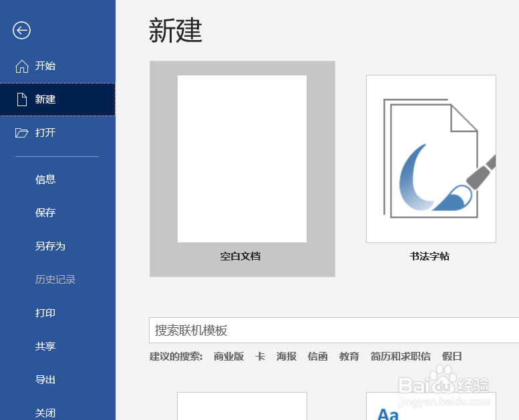Click the 空白文档 label
Viewport: 519px width, 420px height.
pos(240,256)
